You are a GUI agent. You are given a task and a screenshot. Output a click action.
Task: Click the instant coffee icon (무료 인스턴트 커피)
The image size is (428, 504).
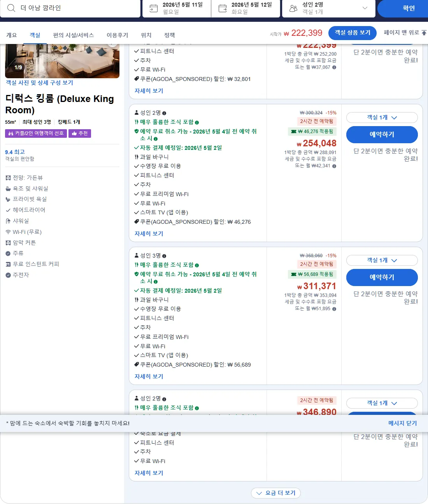coord(8,264)
